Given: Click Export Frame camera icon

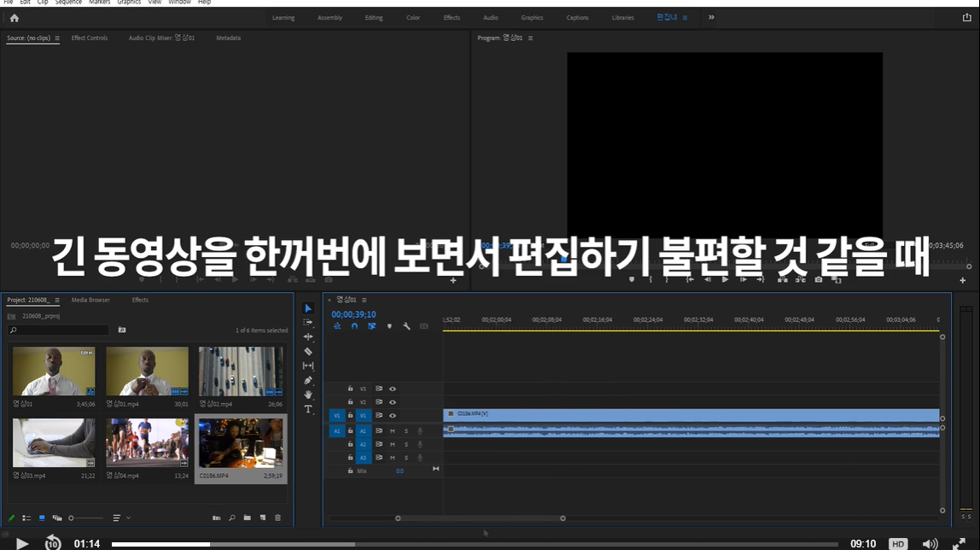Looking at the screenshot, I should (x=819, y=279).
